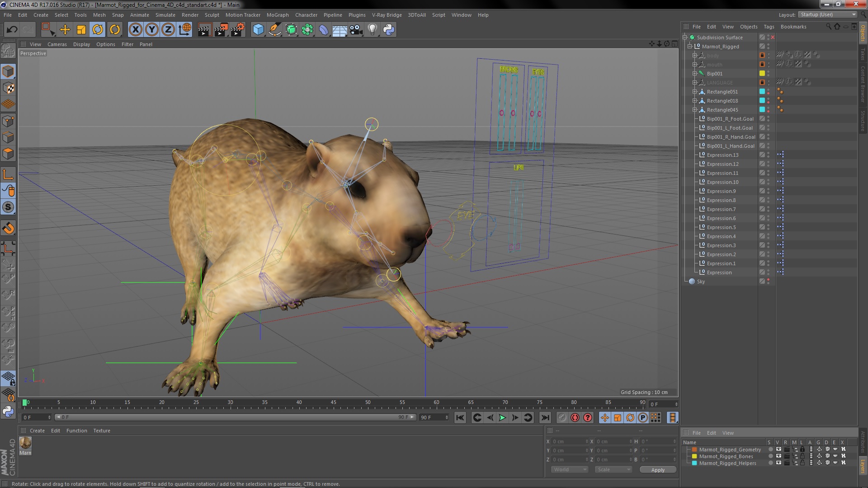
Task: Expand the Bip001 hierarchy item
Action: 694,73
